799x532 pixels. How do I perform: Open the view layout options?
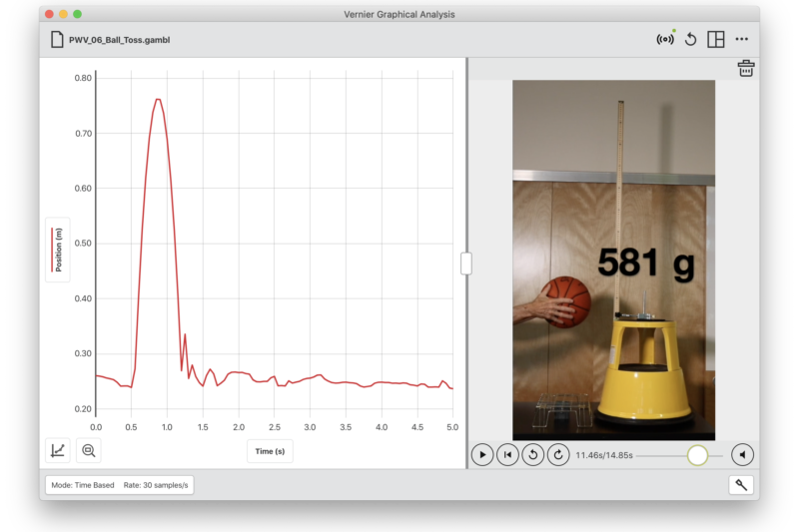[x=716, y=39]
